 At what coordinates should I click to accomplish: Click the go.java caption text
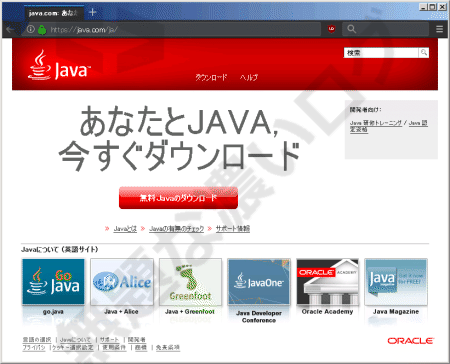tap(53, 312)
